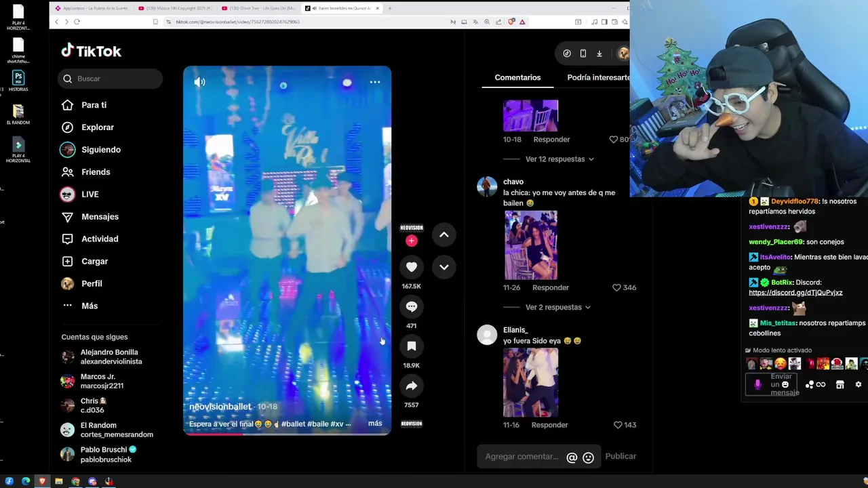Image resolution: width=868 pixels, height=488 pixels.
Task: Open File Explorer in the taskbar
Action: (59, 481)
